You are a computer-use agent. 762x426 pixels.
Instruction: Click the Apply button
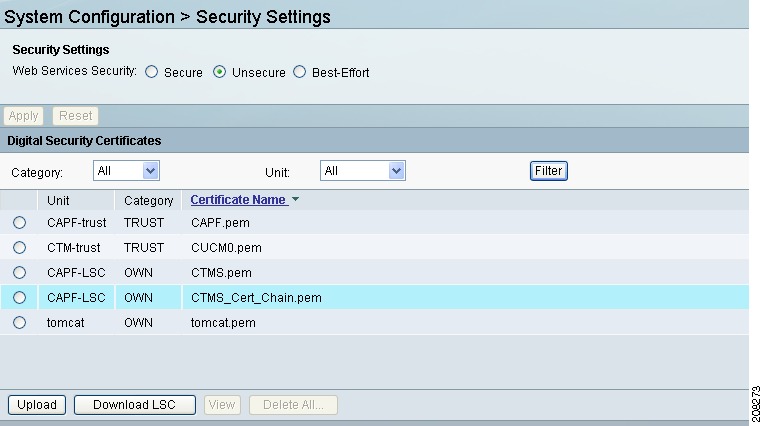(23, 116)
